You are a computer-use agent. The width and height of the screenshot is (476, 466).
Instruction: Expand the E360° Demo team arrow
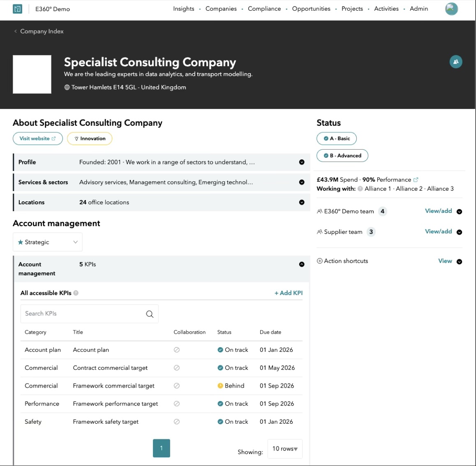[x=459, y=212]
